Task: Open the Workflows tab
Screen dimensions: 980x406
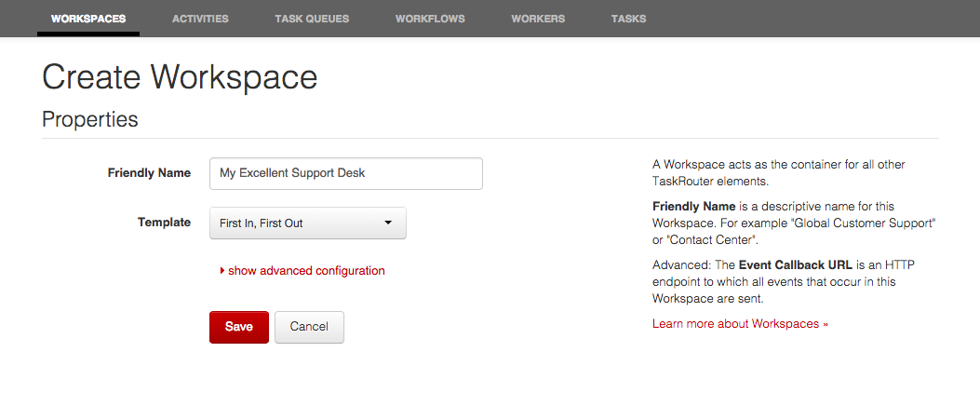Action: [x=430, y=19]
